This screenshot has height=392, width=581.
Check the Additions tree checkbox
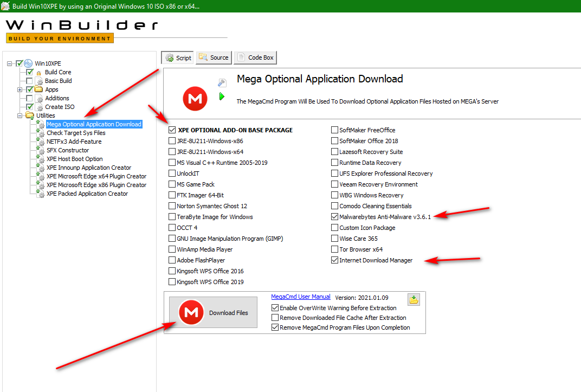coord(29,98)
